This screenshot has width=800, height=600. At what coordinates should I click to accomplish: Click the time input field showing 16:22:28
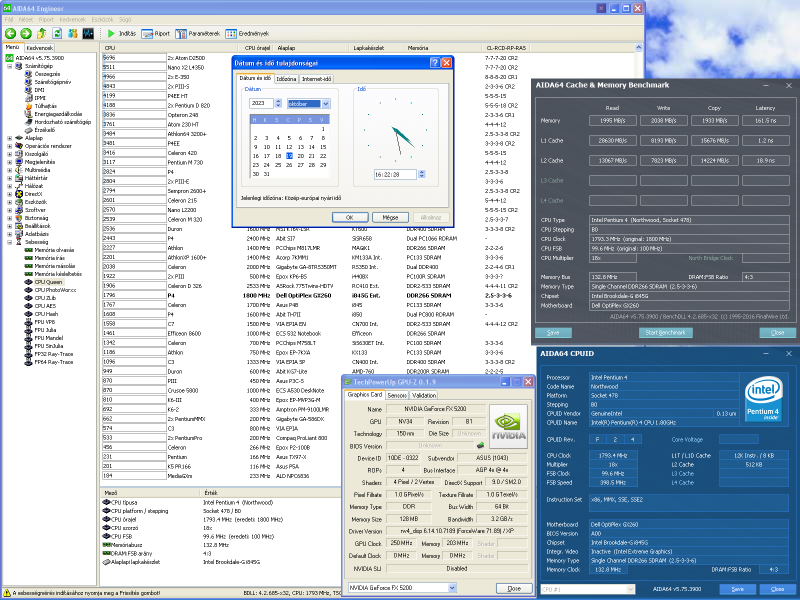coord(395,174)
